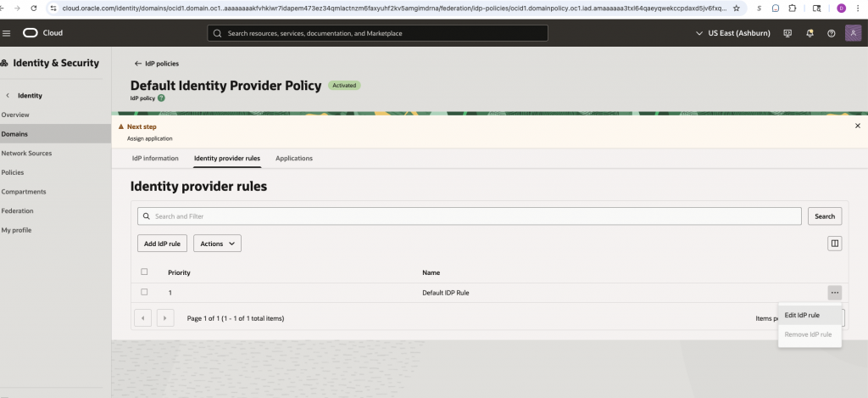868x398 pixels.
Task: Open the help question mark in header
Action: click(831, 33)
